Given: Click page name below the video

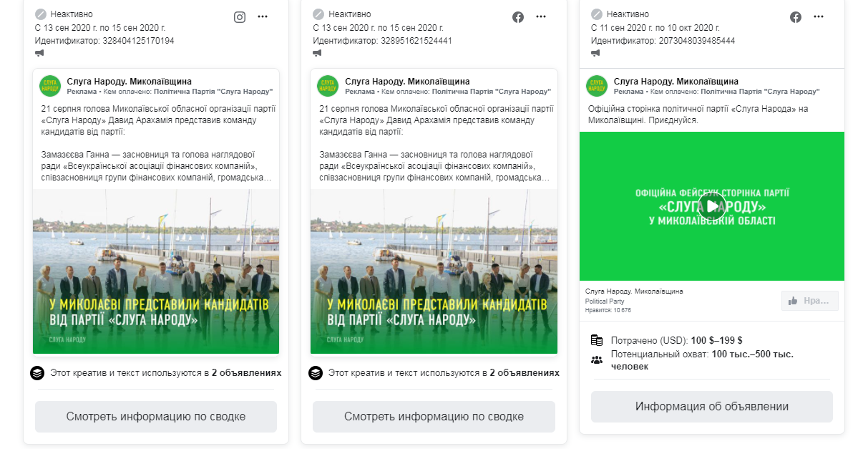Looking at the screenshot, I should pos(634,291).
